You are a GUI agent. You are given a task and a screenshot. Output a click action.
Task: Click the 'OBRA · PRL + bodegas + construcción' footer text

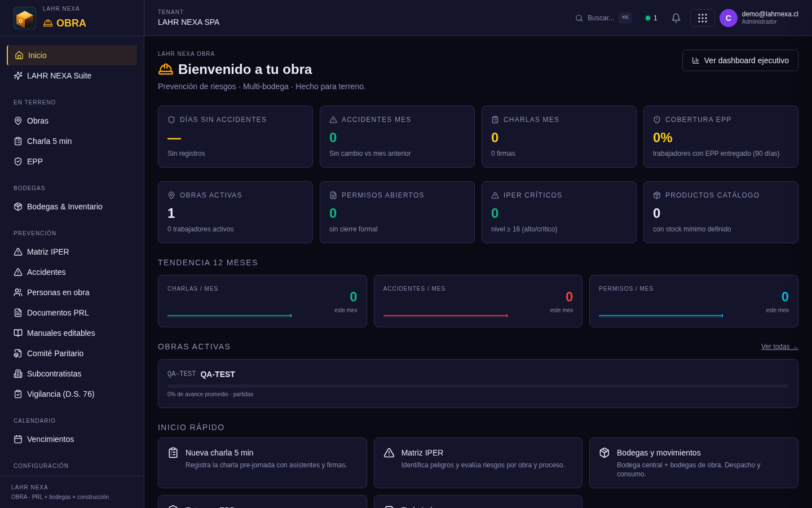point(60,497)
